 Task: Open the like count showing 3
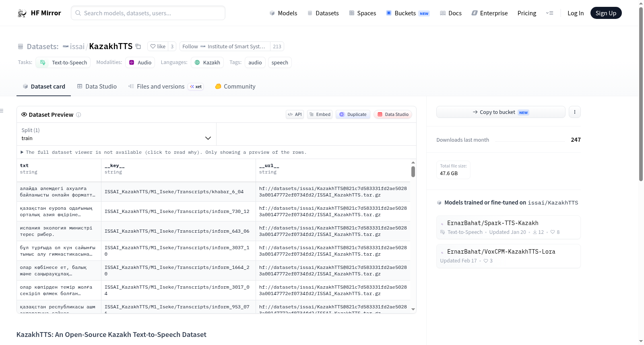pyautogui.click(x=172, y=46)
